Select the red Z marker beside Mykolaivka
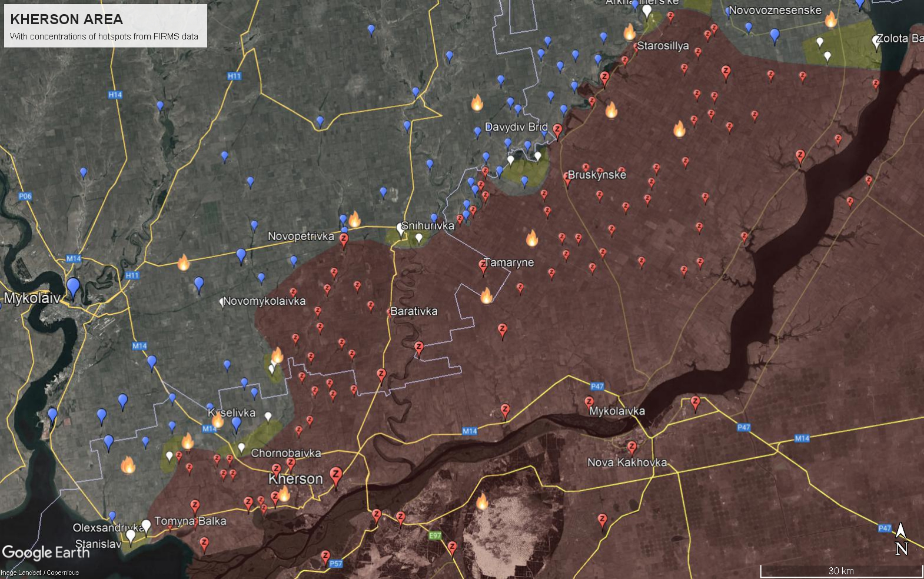 pyautogui.click(x=589, y=403)
